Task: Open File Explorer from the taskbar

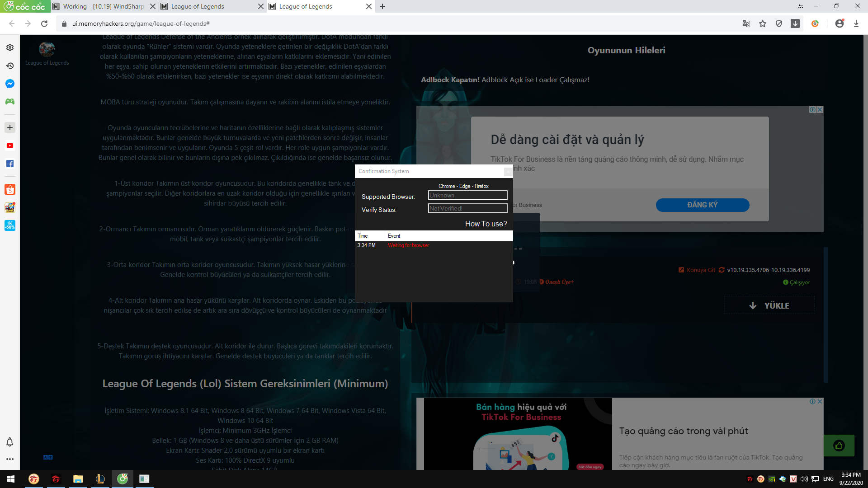Action: pos(78,479)
